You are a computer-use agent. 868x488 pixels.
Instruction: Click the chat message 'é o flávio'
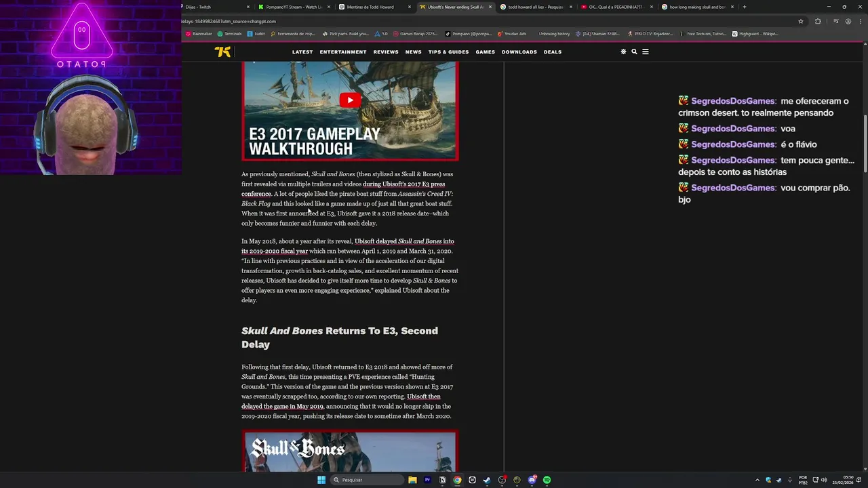pyautogui.click(x=747, y=144)
